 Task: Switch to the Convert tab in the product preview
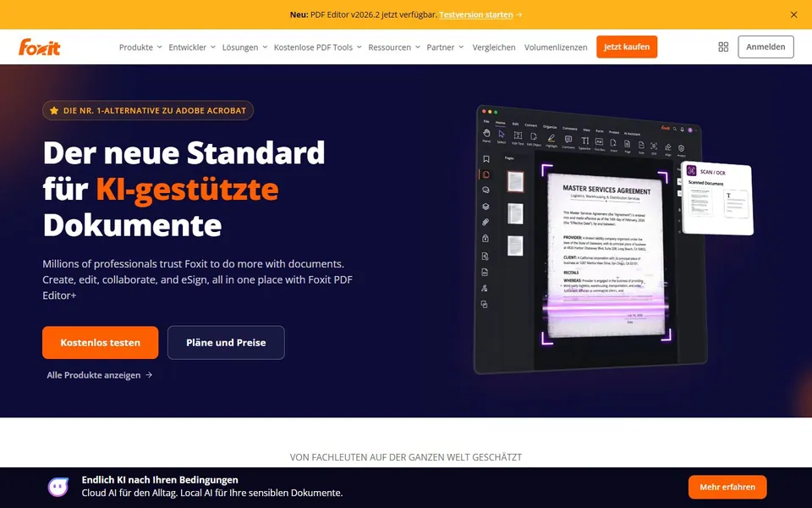tap(531, 125)
